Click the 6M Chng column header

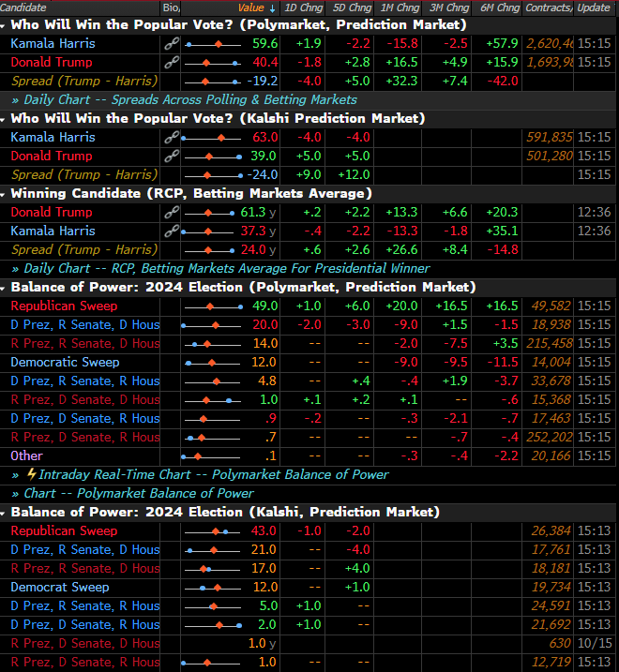point(499,7)
